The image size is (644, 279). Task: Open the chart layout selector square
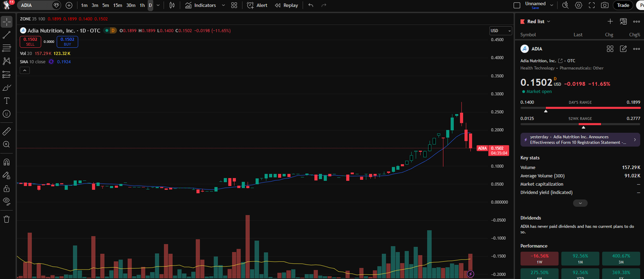pos(517,5)
